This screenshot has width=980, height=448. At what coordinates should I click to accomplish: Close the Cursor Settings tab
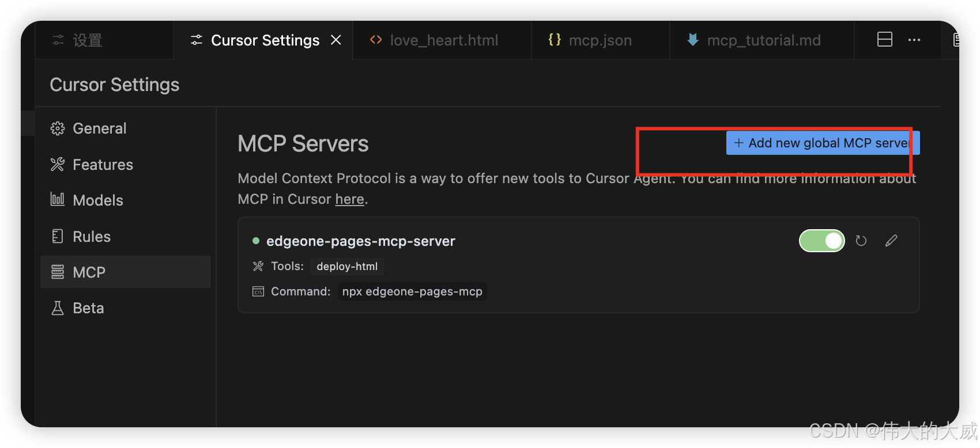coord(336,40)
